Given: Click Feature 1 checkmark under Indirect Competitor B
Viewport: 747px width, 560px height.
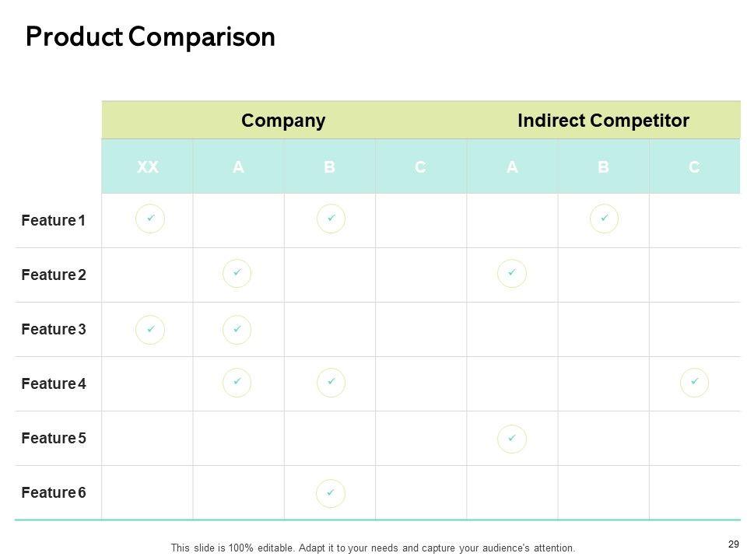Looking at the screenshot, I should [605, 219].
